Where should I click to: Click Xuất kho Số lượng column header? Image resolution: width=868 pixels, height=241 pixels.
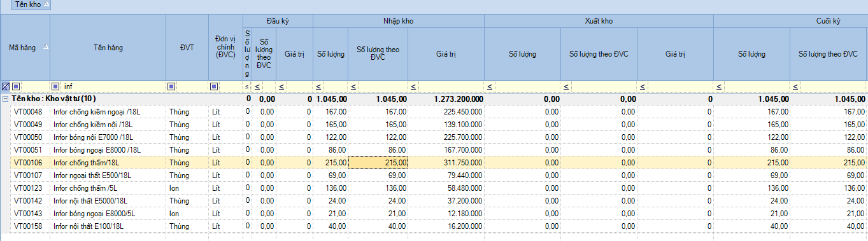click(x=522, y=54)
